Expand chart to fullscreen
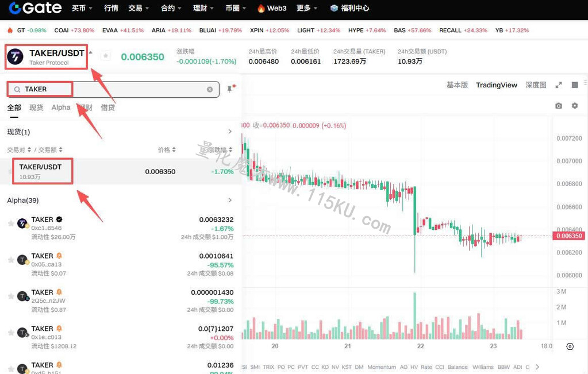 559,85
